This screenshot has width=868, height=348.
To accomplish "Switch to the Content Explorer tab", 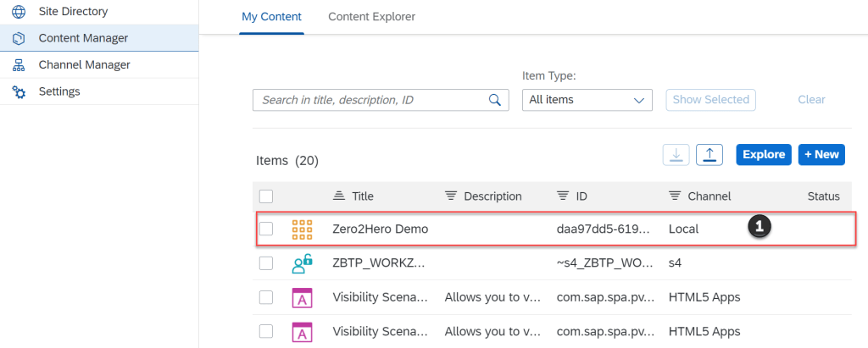I will pos(371,17).
